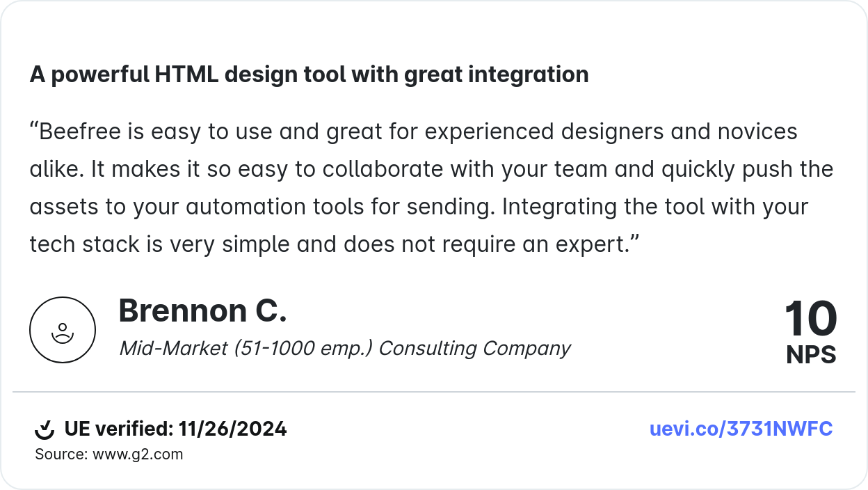Click the reviewer avatar icon beside Brennon C.
The height and width of the screenshot is (490, 868).
tap(63, 330)
